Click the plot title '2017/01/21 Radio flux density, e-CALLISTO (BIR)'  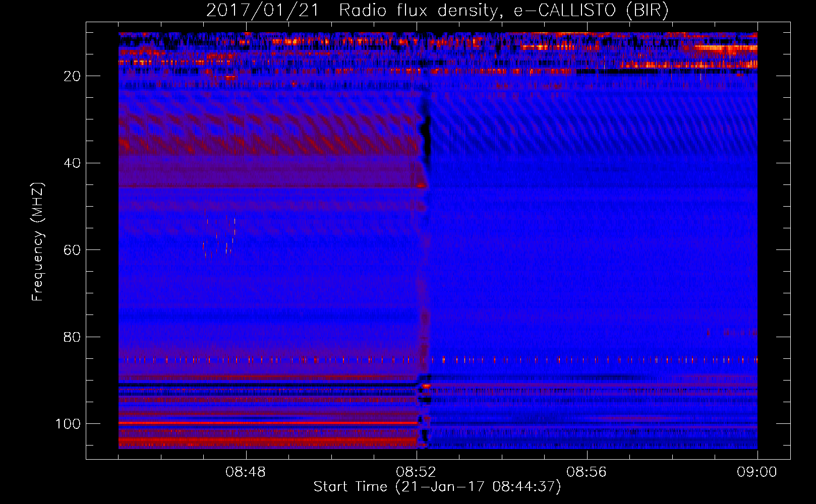pos(437,11)
